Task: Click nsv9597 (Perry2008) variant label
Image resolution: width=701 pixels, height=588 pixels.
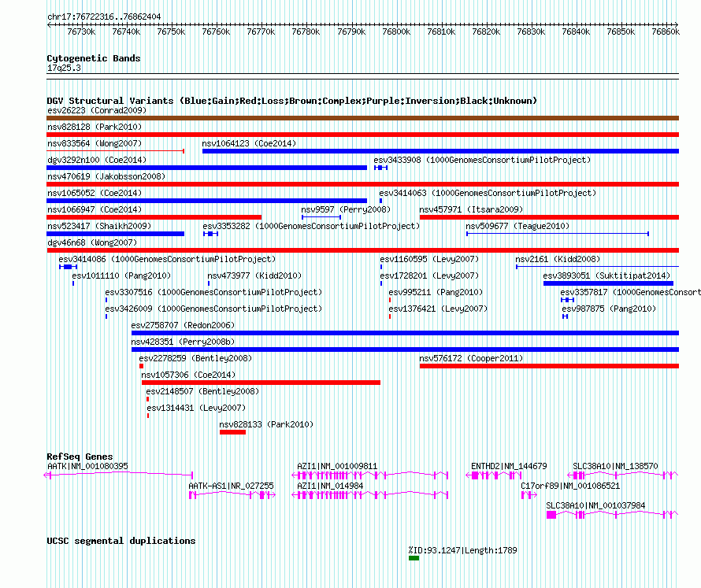Action: pos(346,209)
